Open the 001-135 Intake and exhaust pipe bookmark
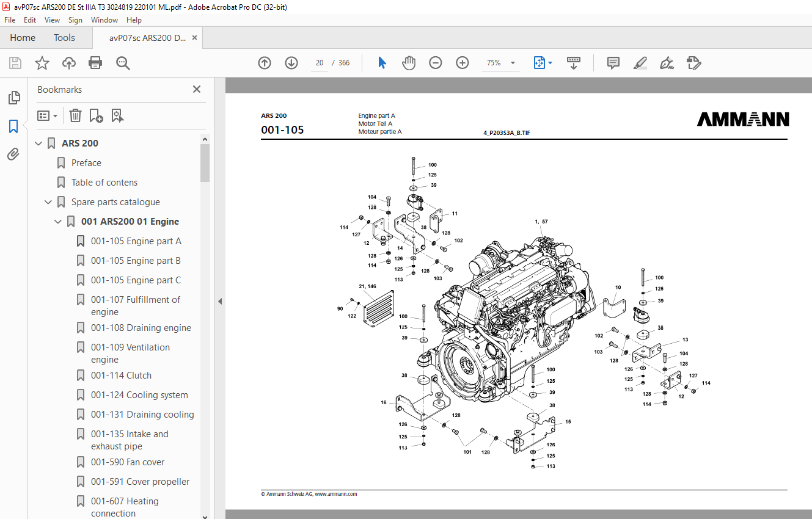Screen dimensions: 812x519 [130, 440]
